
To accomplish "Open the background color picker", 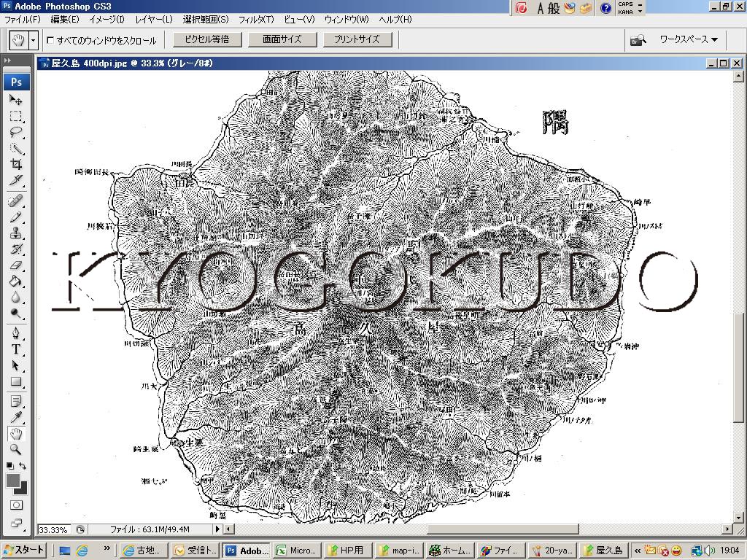I will point(23,490).
